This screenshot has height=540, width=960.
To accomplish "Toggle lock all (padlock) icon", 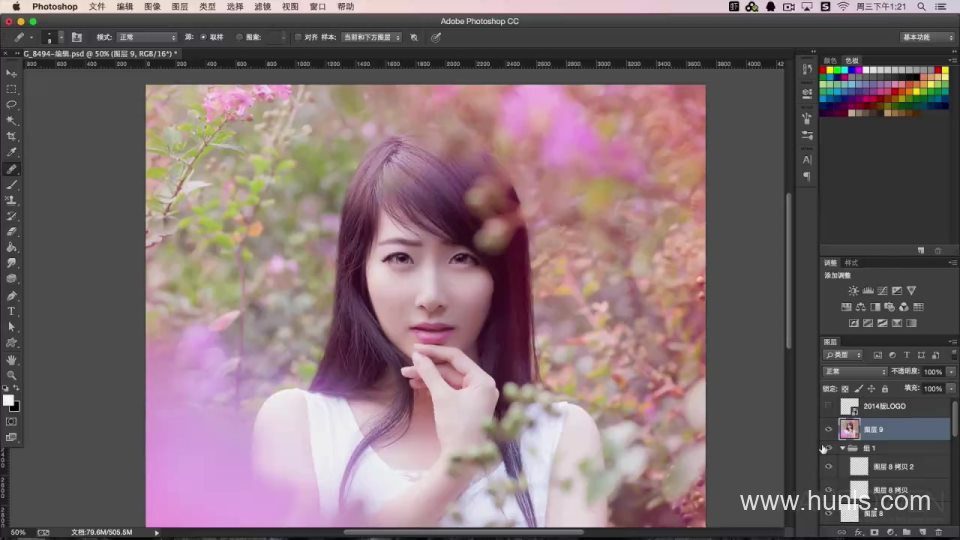I will click(885, 389).
